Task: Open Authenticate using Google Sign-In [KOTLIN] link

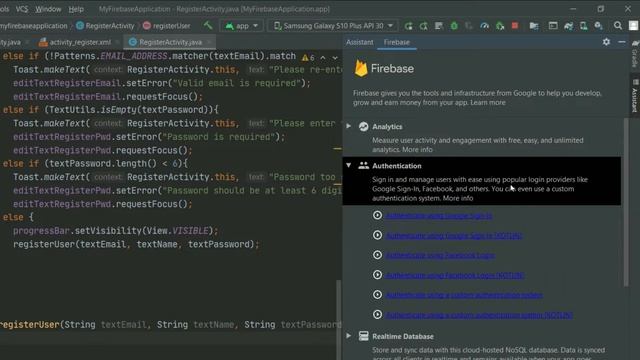Action: (x=454, y=236)
